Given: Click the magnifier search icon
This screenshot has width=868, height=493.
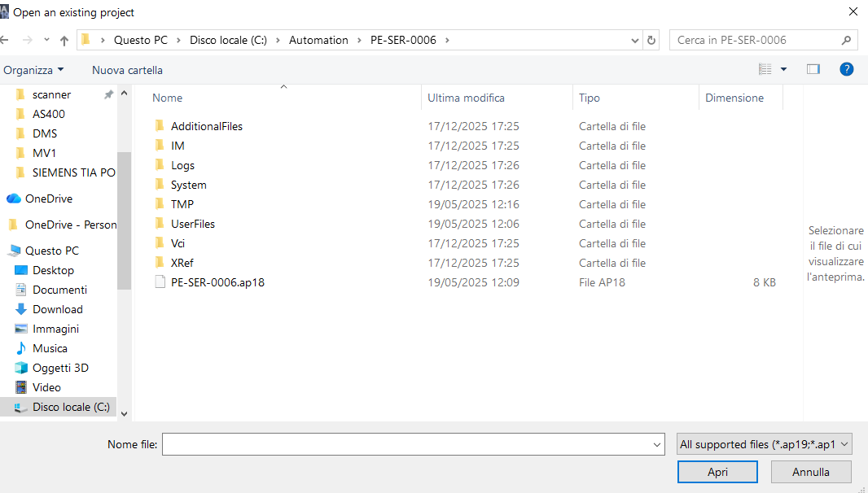Looking at the screenshot, I should click(x=846, y=40).
